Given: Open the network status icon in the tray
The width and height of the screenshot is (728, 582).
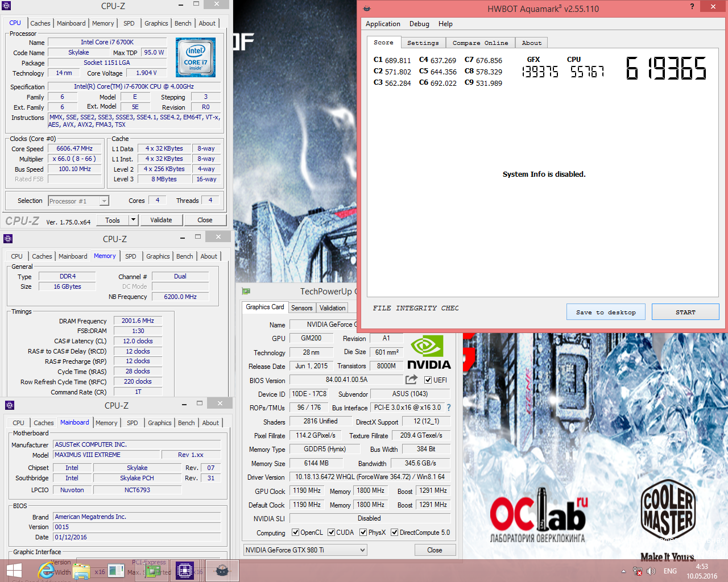Looking at the screenshot, I should pos(637,571).
